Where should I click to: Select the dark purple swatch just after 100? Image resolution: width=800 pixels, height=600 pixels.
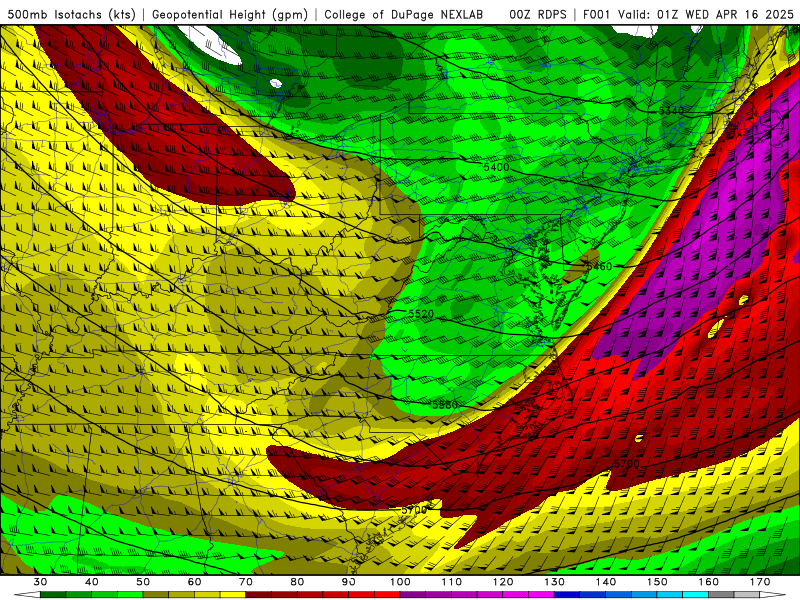coord(413,595)
